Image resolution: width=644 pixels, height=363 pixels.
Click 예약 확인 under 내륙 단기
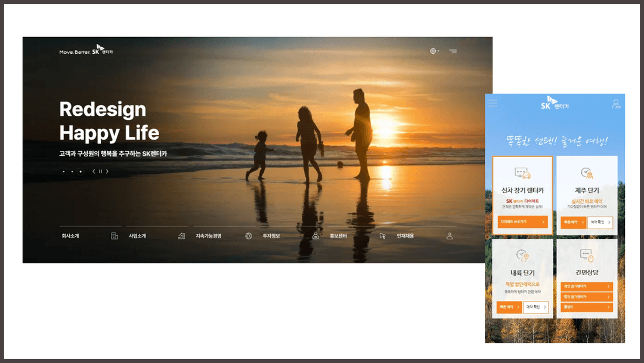[x=536, y=307]
